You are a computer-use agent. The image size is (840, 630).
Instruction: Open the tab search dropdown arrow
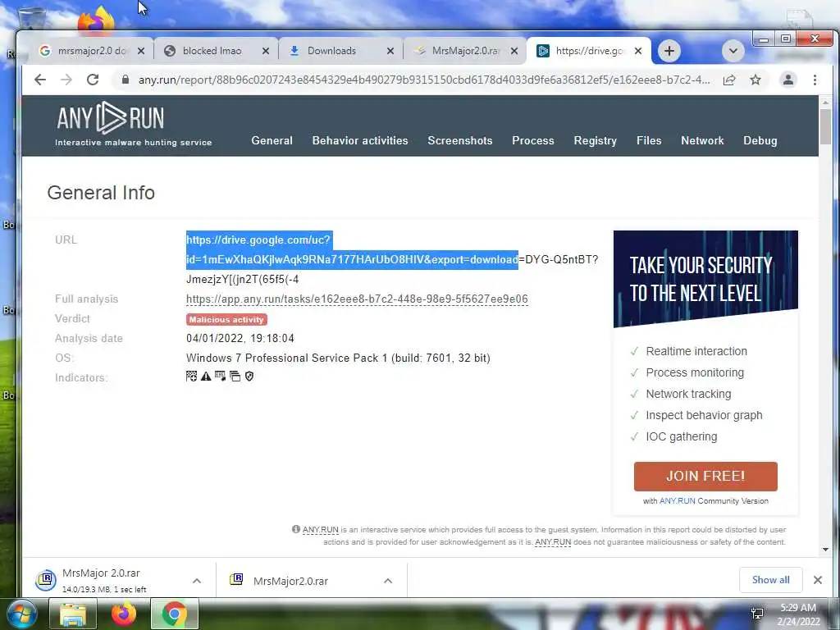(733, 51)
